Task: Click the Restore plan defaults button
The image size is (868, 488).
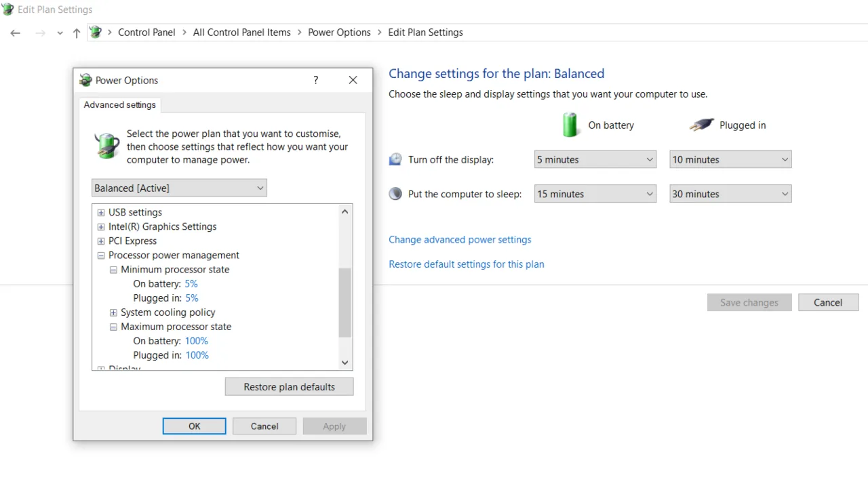Action: point(289,386)
